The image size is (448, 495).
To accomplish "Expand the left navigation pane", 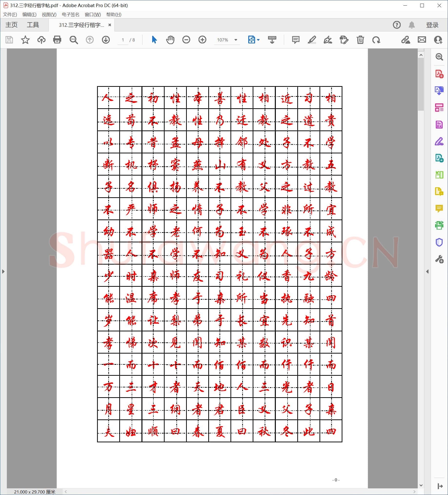I will tap(3, 272).
